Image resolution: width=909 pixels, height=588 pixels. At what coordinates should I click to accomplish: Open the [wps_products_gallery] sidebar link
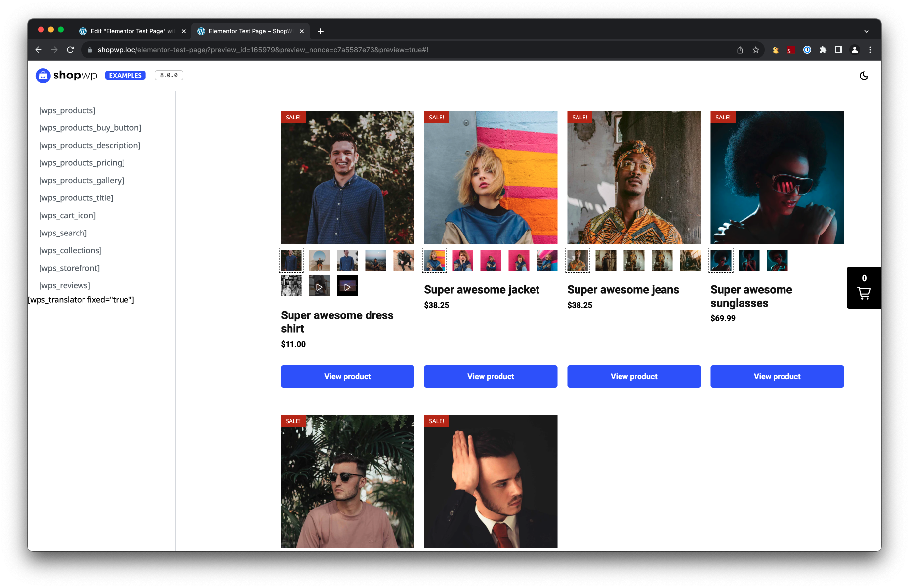(x=82, y=180)
